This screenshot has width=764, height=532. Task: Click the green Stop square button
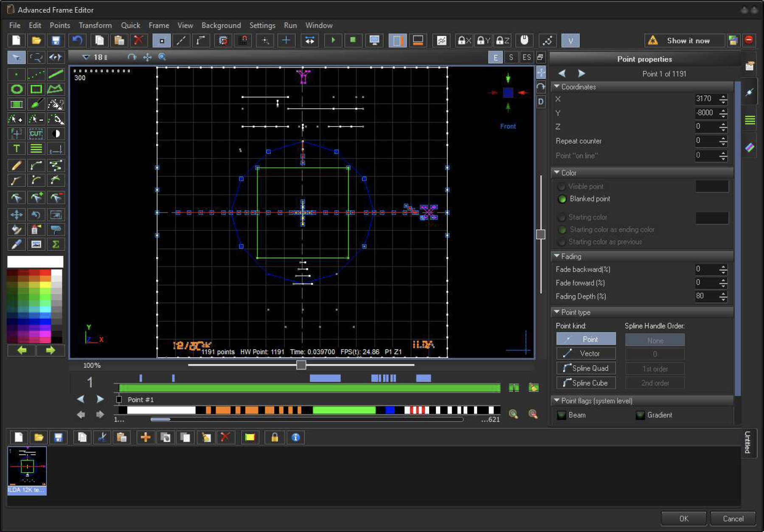pos(353,40)
